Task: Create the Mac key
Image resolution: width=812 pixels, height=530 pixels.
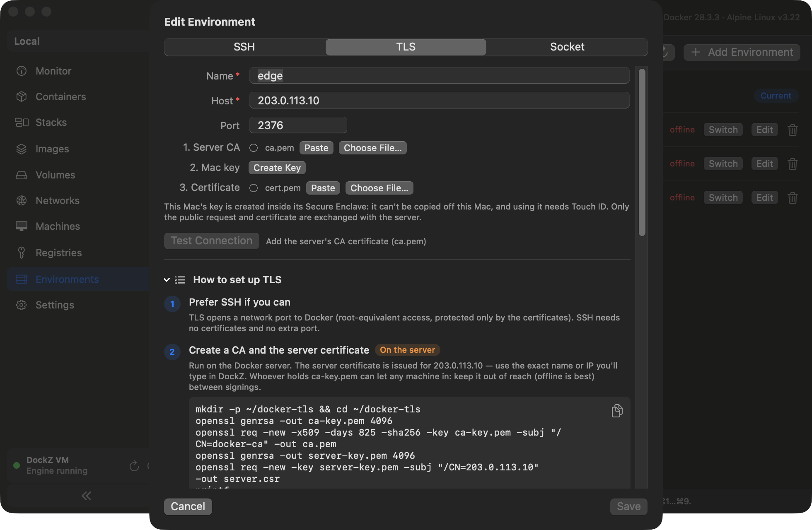Action: (277, 168)
